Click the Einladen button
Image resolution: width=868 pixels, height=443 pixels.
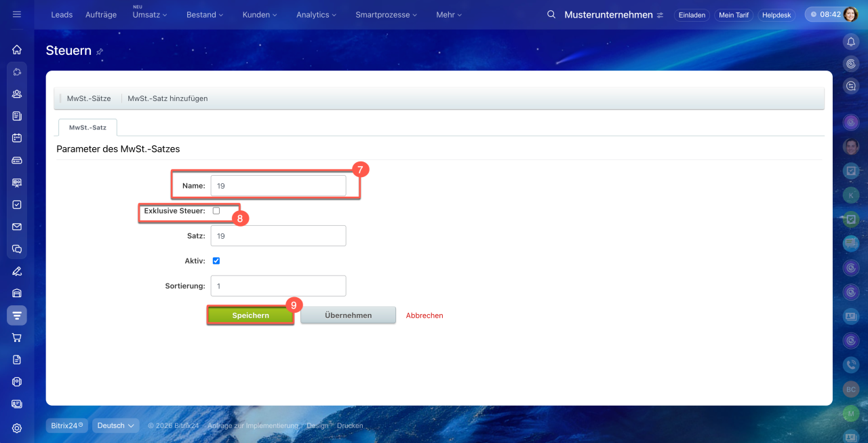click(692, 15)
